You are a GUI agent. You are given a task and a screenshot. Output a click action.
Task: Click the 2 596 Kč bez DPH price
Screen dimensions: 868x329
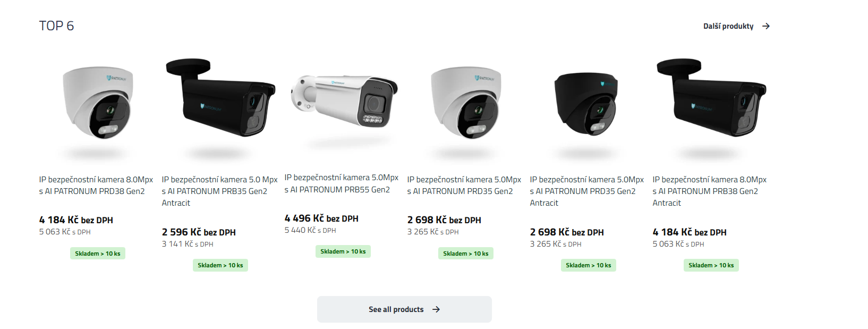click(x=199, y=232)
